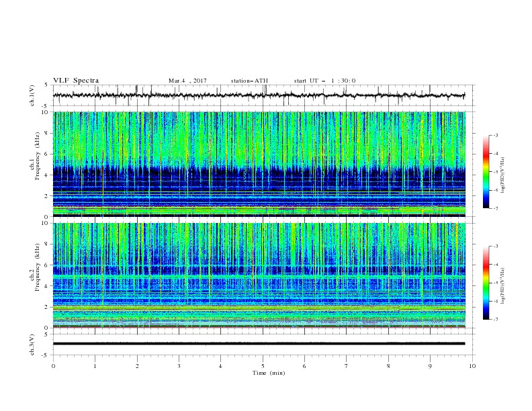Click the "-4" tick on lower colorbar
The height and width of the screenshot is (411, 532).
point(495,265)
